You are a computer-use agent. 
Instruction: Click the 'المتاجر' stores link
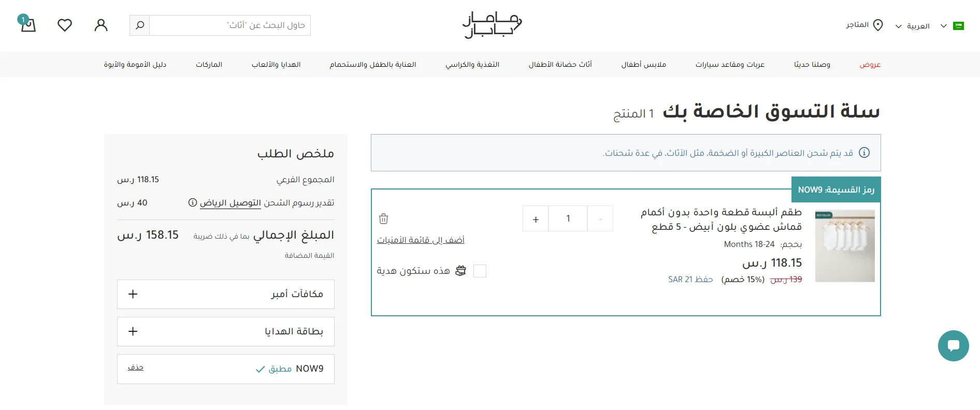tap(857, 25)
